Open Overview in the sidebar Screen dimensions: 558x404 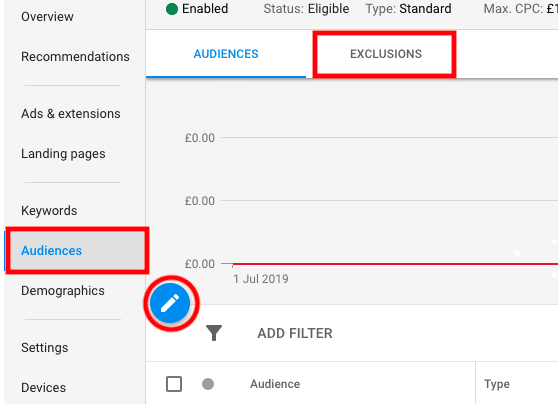[x=47, y=17]
